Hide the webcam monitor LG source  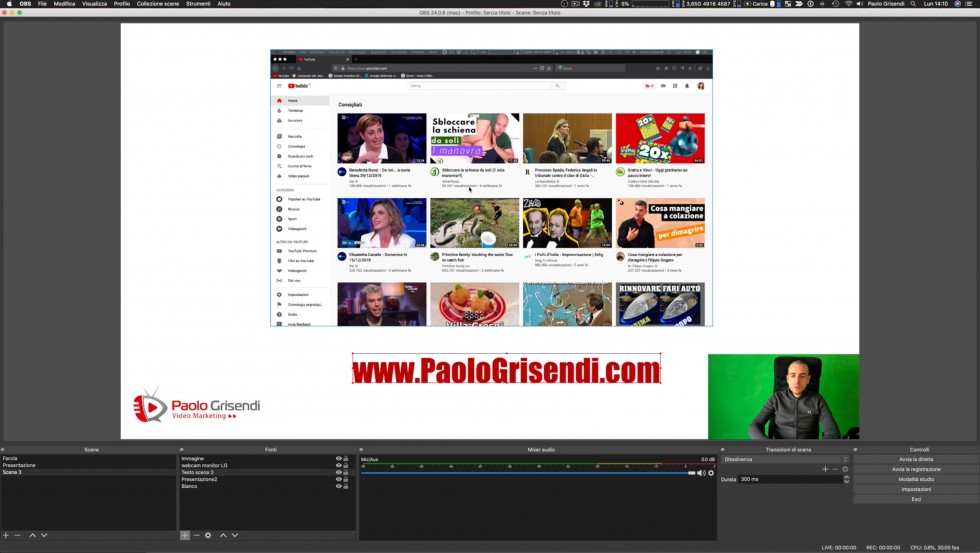(x=338, y=466)
